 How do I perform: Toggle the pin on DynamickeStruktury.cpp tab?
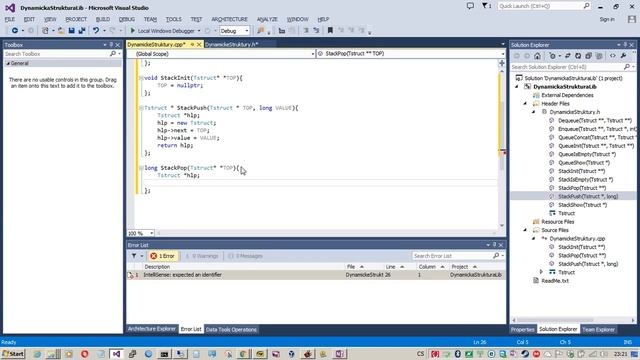[192, 44]
